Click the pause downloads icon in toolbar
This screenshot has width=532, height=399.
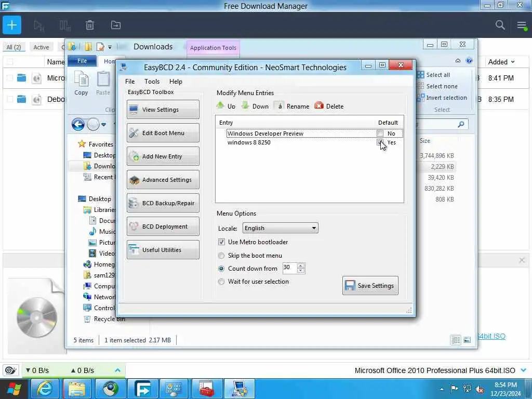click(65, 25)
